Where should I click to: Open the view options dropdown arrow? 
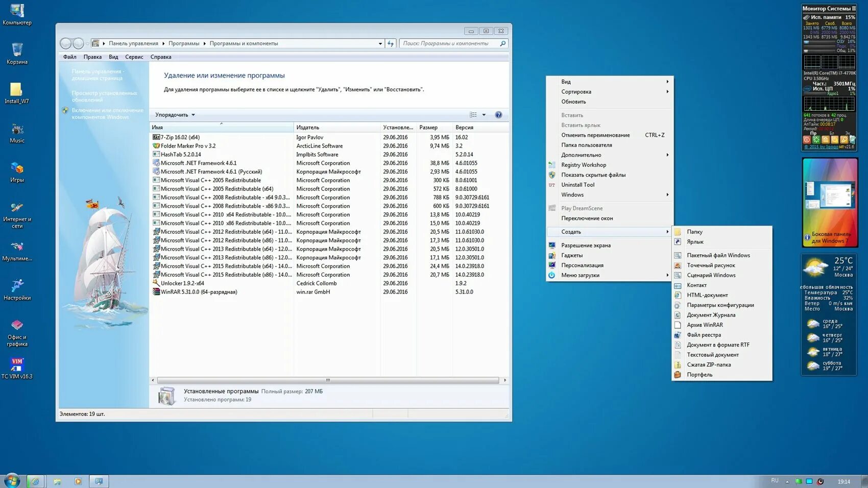484,115
